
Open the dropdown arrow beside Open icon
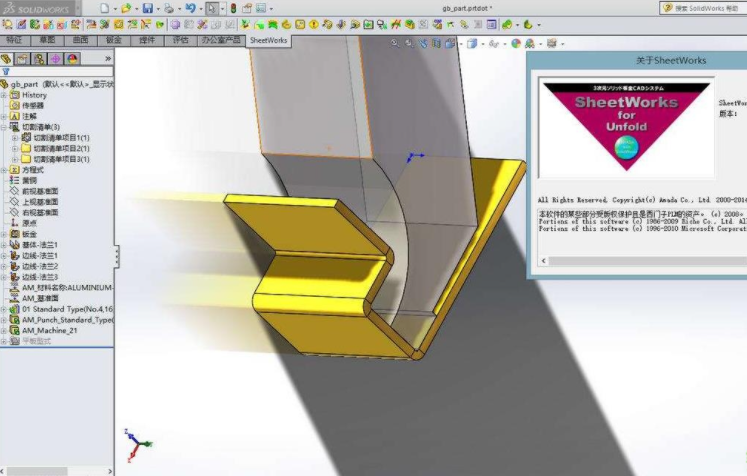point(136,8)
